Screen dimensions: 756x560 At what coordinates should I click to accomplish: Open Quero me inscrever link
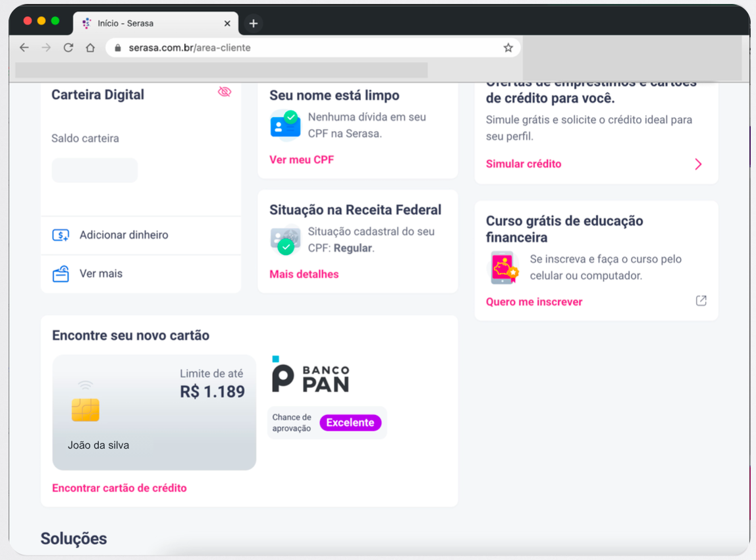534,302
